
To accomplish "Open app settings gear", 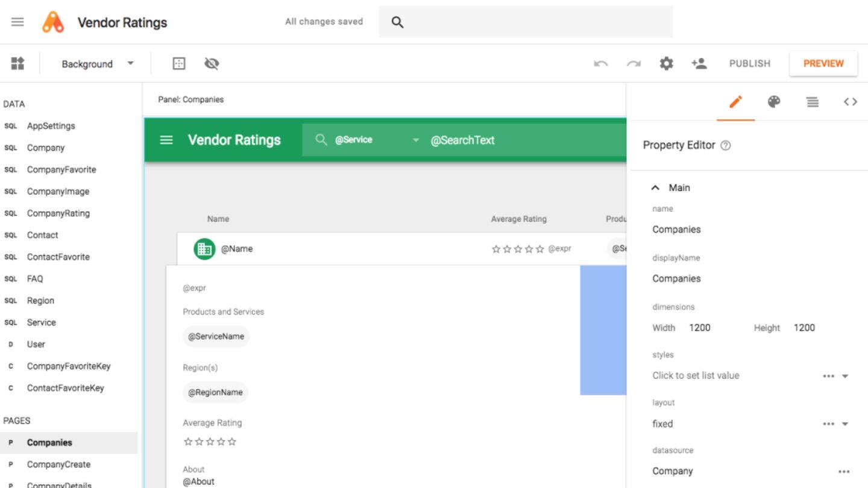I will point(666,63).
